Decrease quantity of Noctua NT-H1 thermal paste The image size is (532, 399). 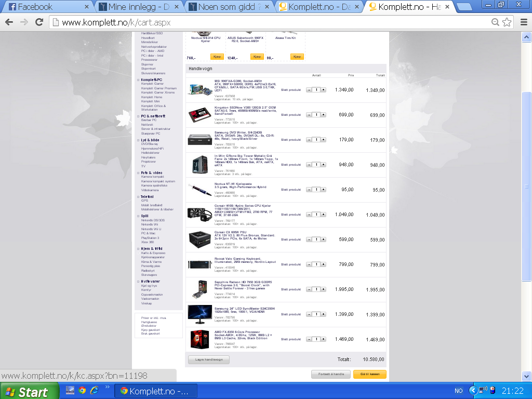point(309,190)
